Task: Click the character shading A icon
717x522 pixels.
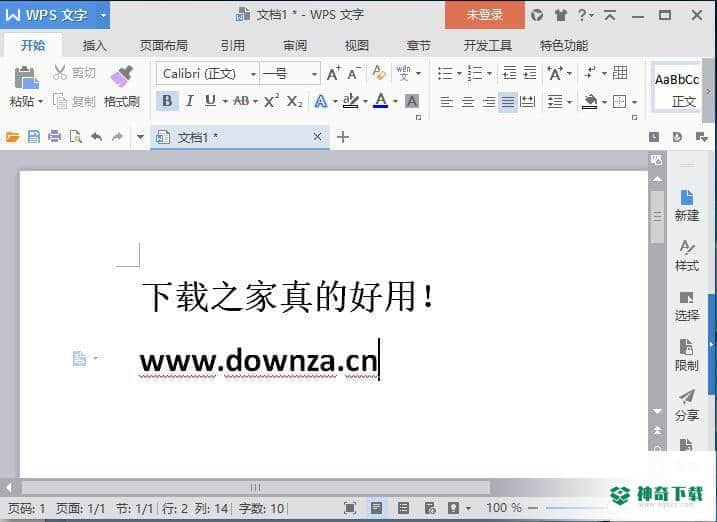Action: [412, 101]
